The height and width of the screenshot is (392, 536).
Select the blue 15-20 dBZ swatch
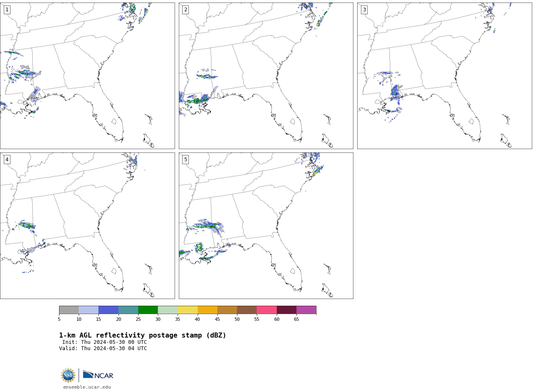108,310
